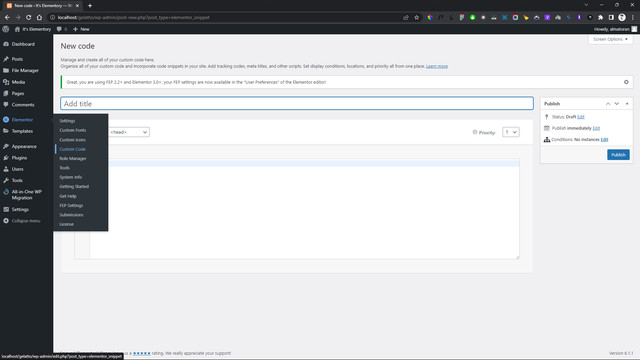
Task: Click the Users person icon
Action: click(6, 169)
